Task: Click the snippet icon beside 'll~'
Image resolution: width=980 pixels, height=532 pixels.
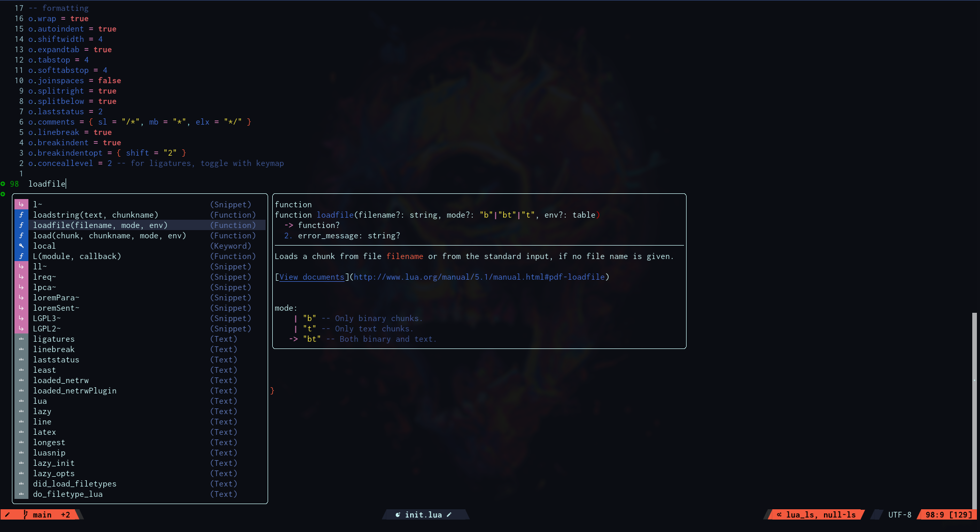Action: (21, 267)
